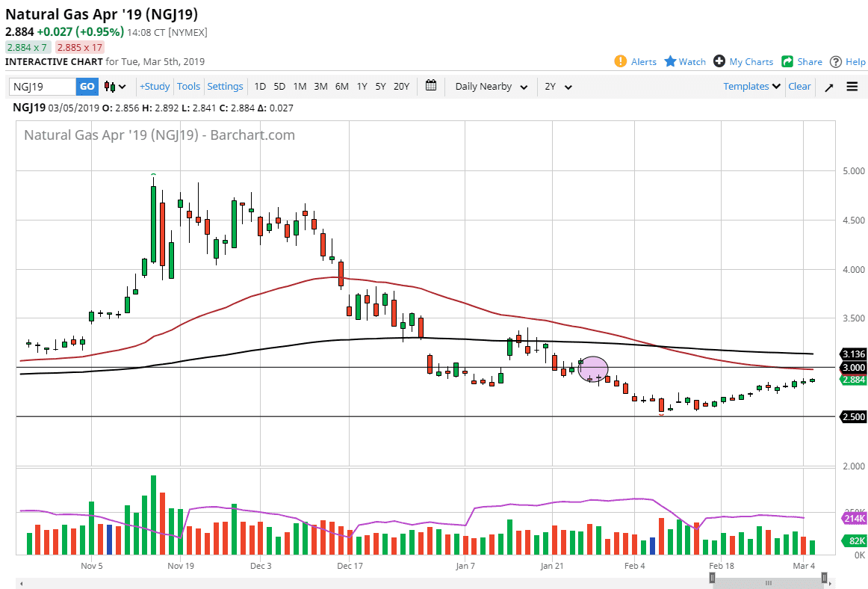Click the Clear link

[x=799, y=87]
